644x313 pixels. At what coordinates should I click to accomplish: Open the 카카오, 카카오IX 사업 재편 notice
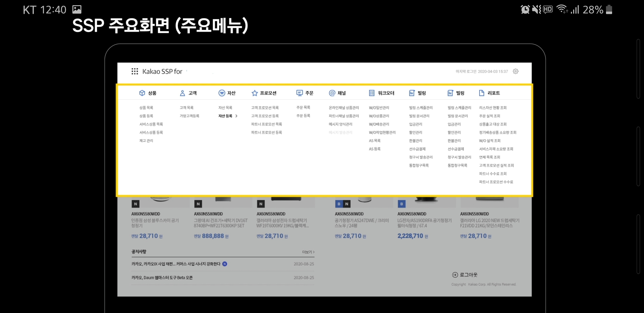(x=176, y=264)
